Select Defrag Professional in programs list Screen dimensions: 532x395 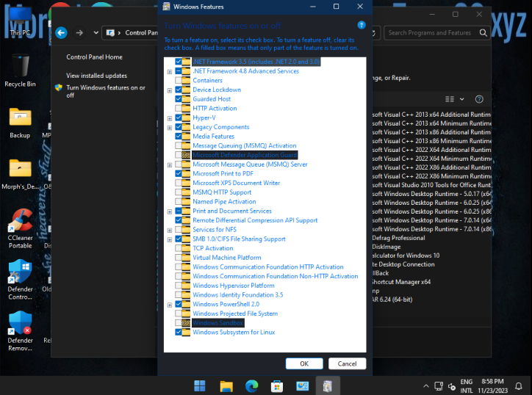click(398, 238)
